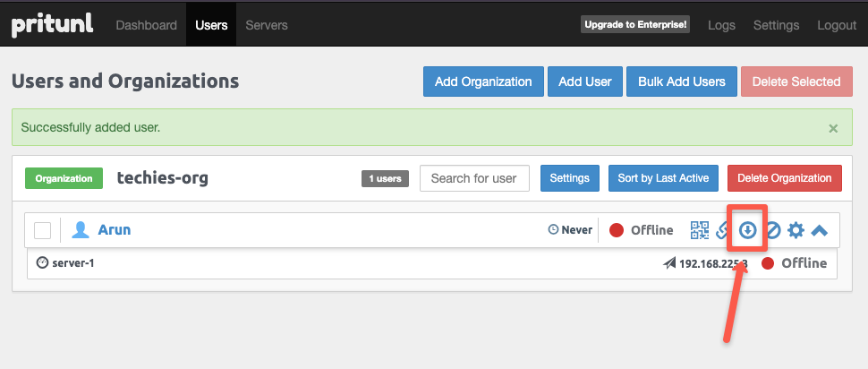Open the two-step authentication QR code for Arun
The width and height of the screenshot is (868, 369).
pos(700,230)
